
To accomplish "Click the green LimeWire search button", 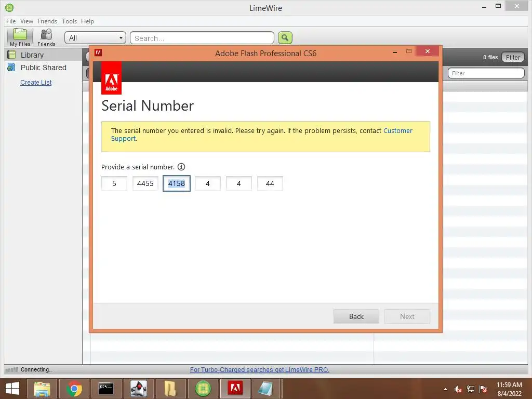I will point(285,37).
